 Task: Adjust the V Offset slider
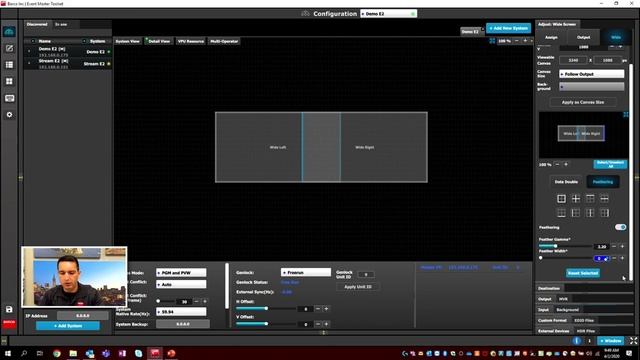[266, 324]
